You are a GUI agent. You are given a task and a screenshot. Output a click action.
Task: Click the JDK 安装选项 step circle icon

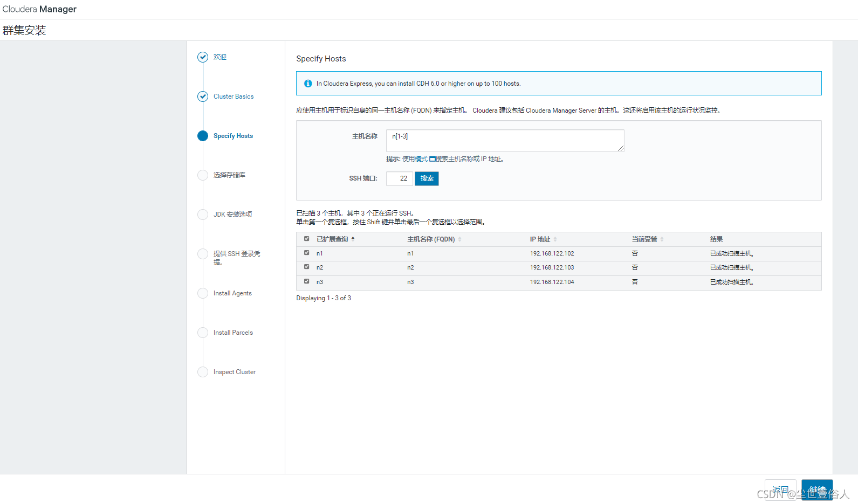click(203, 215)
